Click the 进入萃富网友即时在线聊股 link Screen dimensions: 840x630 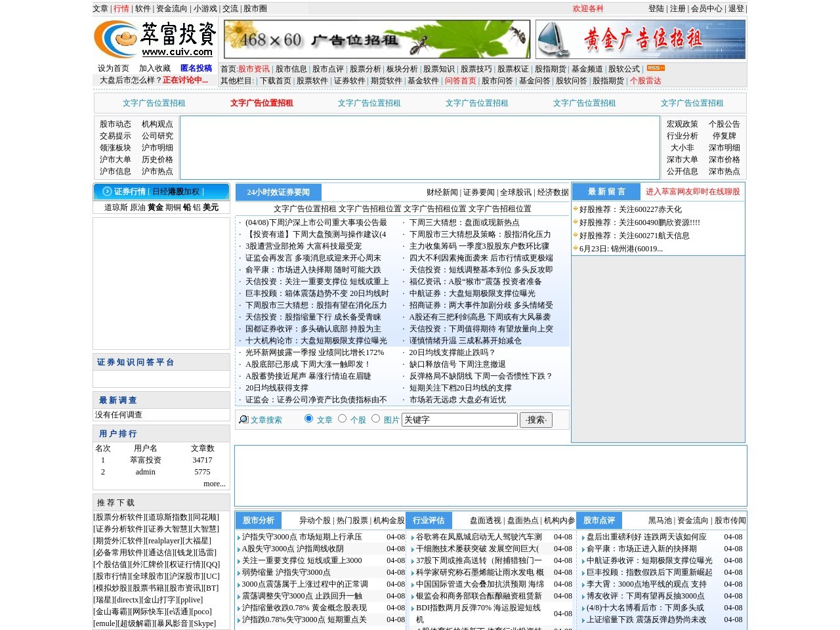pyautogui.click(x=692, y=192)
